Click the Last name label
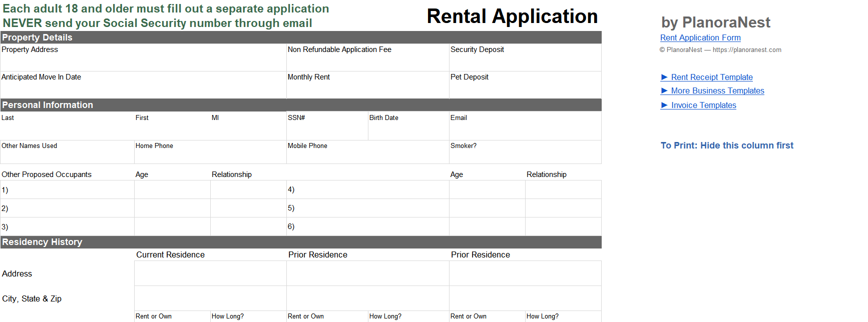This screenshot has height=322, width=868. click(x=8, y=117)
